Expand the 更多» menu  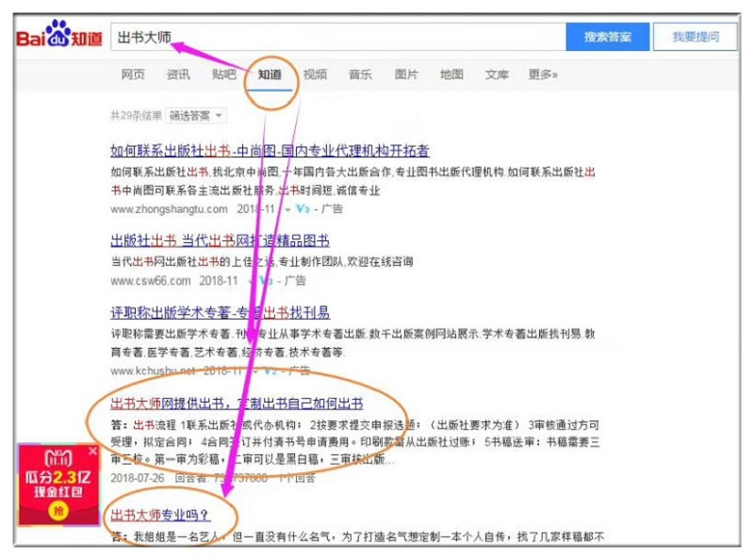click(x=543, y=74)
